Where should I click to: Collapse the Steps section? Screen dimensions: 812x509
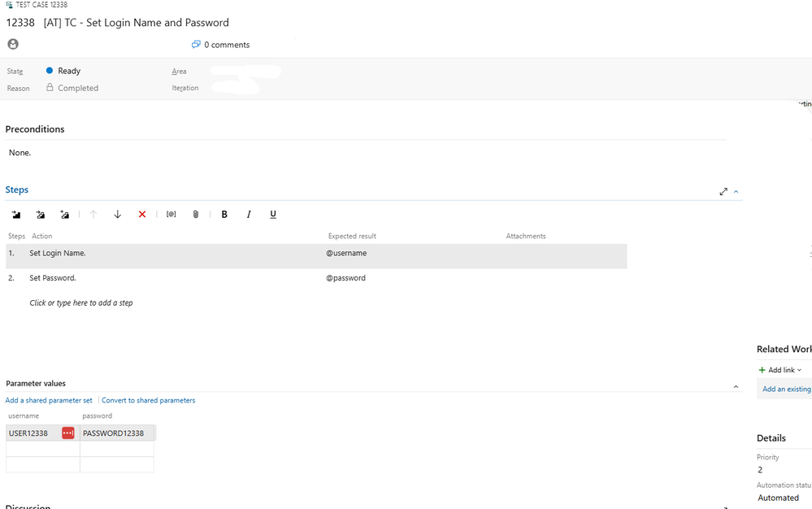pyautogui.click(x=736, y=192)
